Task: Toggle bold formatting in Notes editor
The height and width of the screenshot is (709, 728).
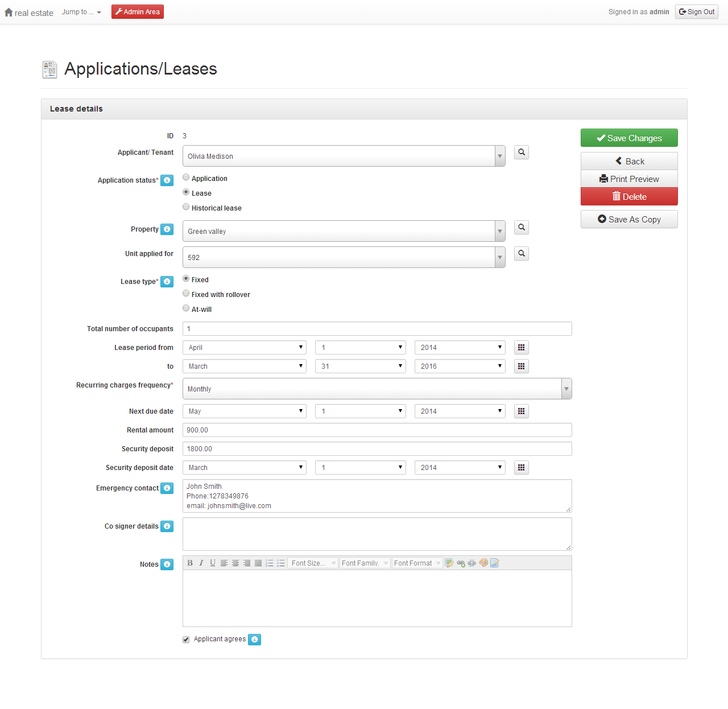Action: click(190, 563)
